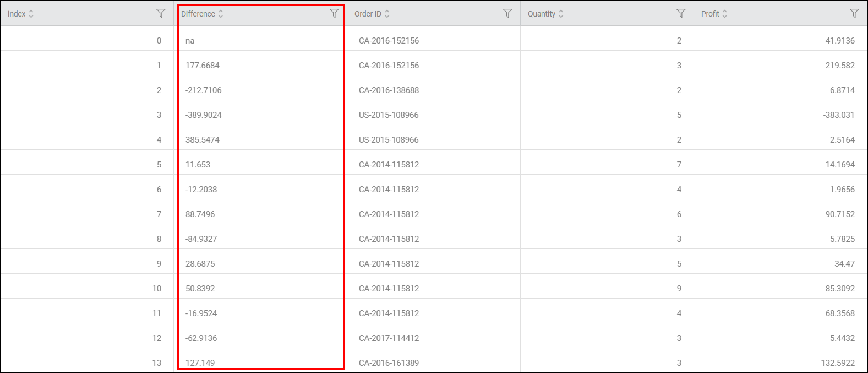Screen dimensions: 868x373
Task: Click Profit value 6.8714
Action: click(842, 90)
